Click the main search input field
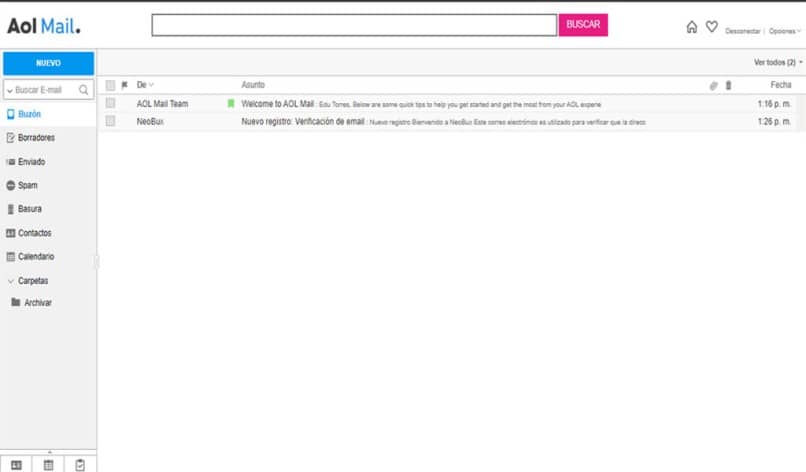Screen dimensions: 806x472 click(354, 25)
